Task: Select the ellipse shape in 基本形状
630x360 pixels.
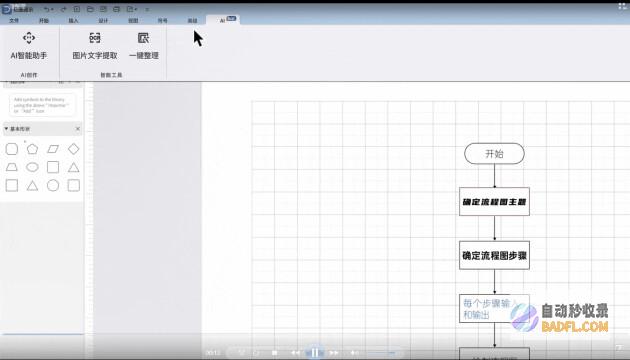Action: coord(32,167)
